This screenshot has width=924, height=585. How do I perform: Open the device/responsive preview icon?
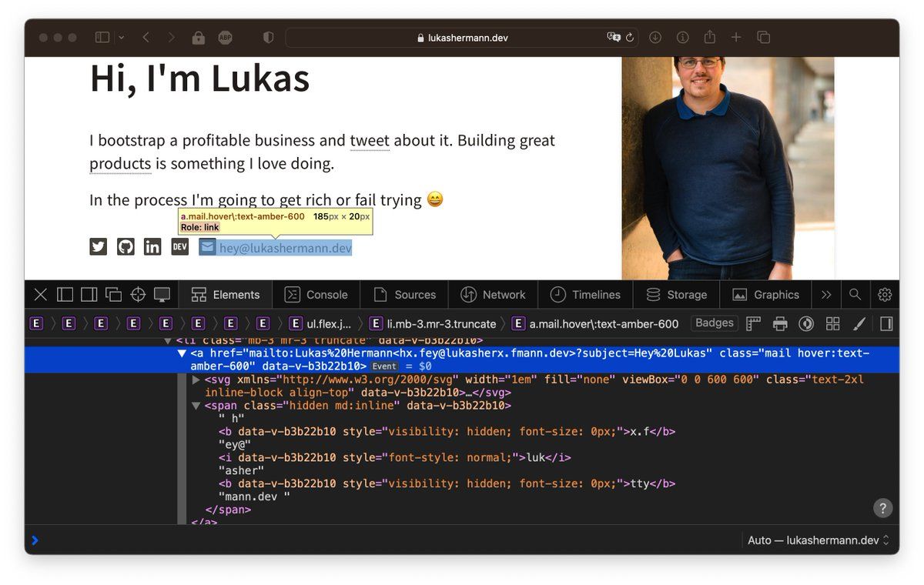[x=162, y=295]
